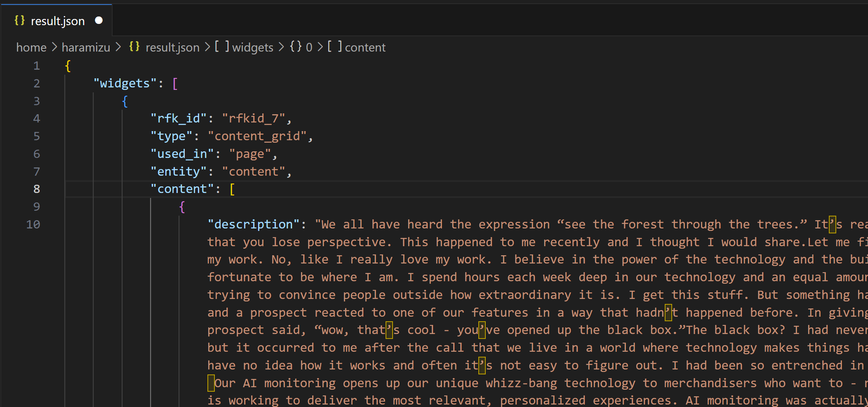Click the highlighted apostrophe in 'that’s cool'
Screen dimensions: 868x407
point(389,330)
